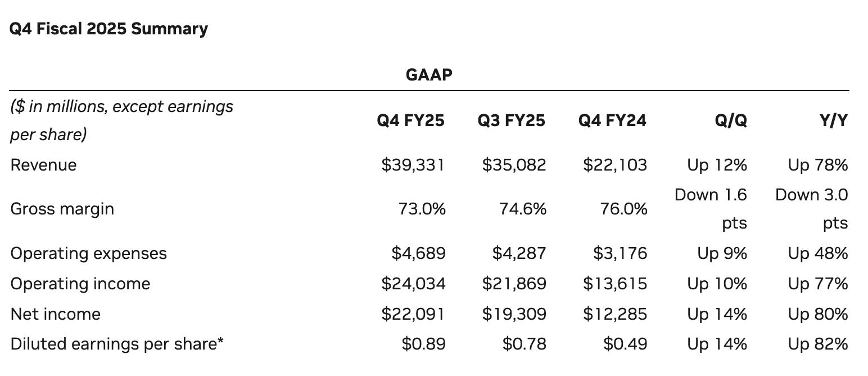868x376 pixels.
Task: Select the Net income row label
Action: click(55, 314)
